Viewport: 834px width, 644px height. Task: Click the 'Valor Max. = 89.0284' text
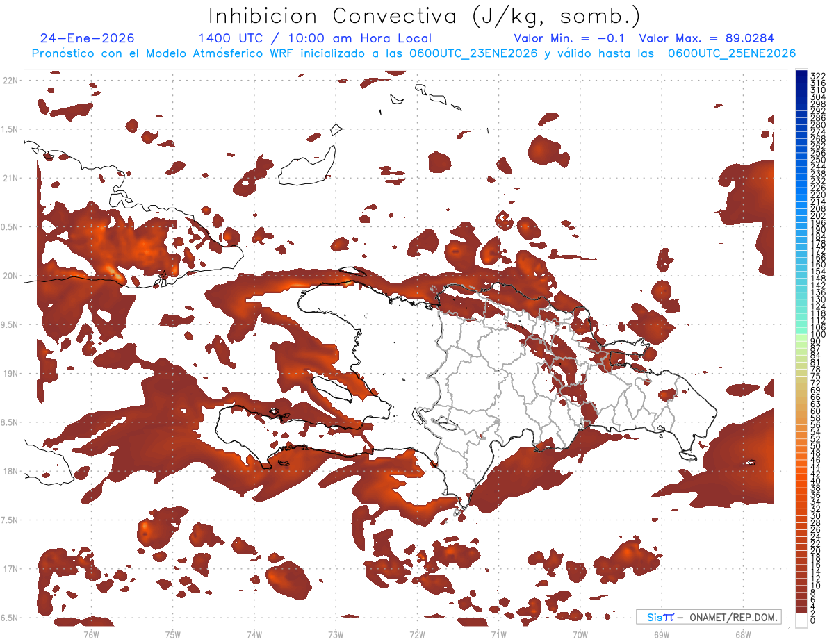(x=706, y=38)
